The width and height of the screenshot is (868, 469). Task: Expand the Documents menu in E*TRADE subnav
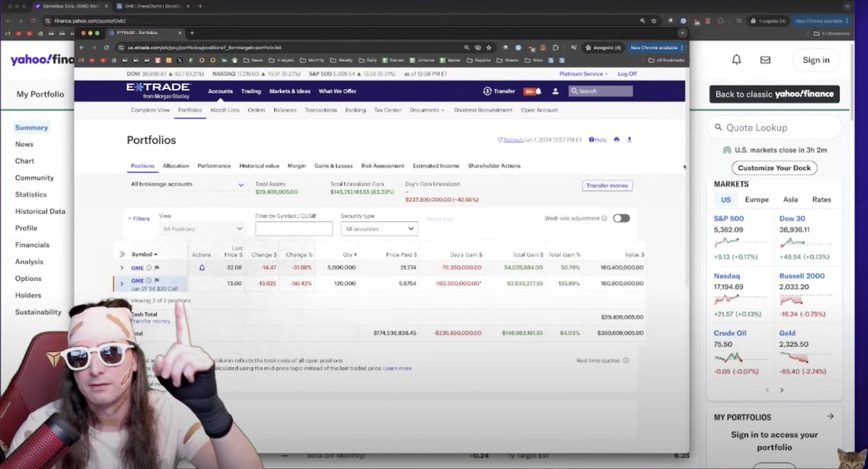[427, 110]
